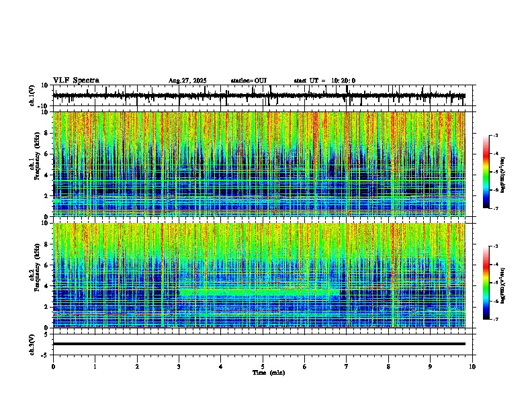Click the "ch.1(V)" waveform axis label
Screen dimensions: 532x411
32,95
